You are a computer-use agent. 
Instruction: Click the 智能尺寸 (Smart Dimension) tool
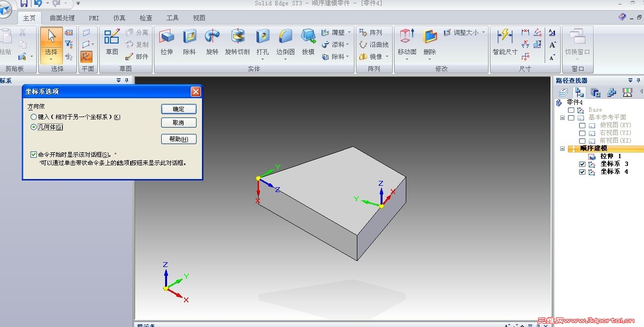(505, 42)
